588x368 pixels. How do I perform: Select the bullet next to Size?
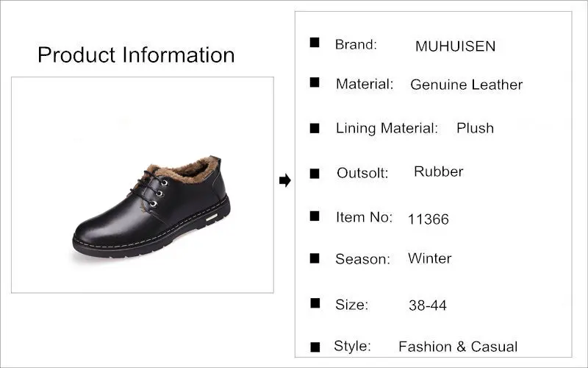click(315, 303)
